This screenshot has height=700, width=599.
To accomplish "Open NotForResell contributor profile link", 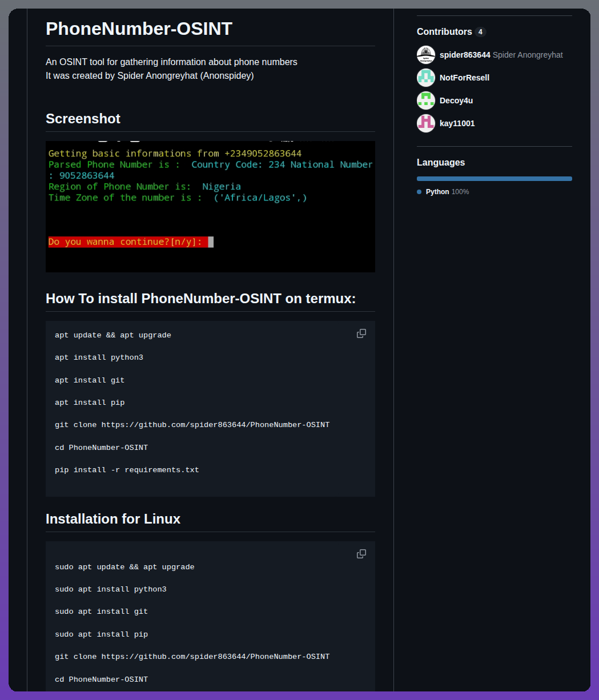I will [464, 78].
